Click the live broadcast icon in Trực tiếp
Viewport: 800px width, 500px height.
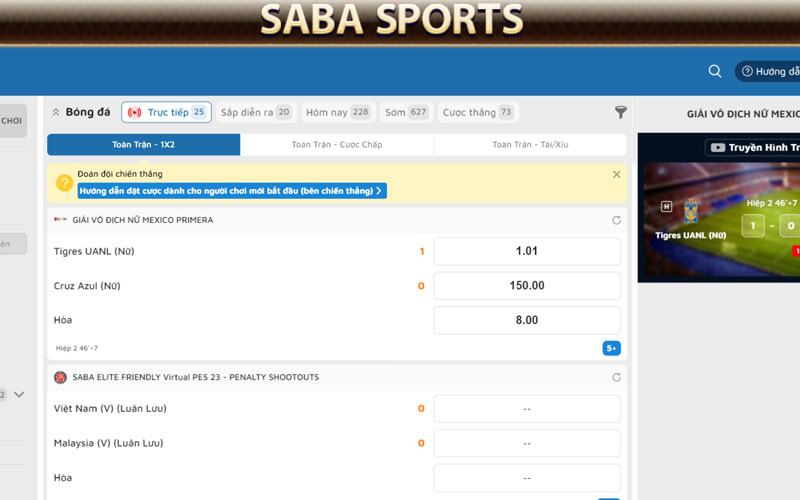(135, 112)
